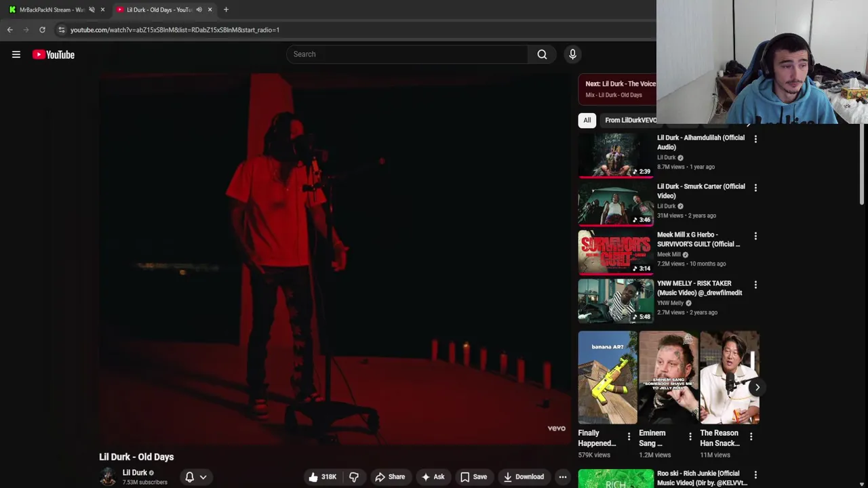Like the video with thumbs up
This screenshot has height=488, width=868.
(322, 477)
